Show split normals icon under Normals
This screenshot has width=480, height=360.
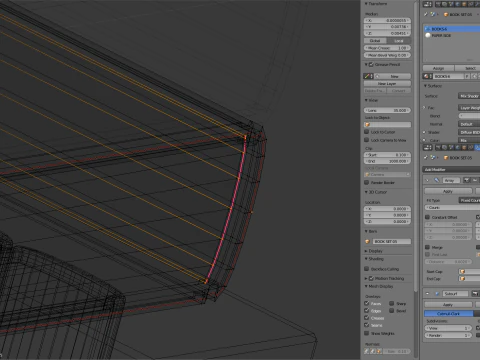[373, 351]
